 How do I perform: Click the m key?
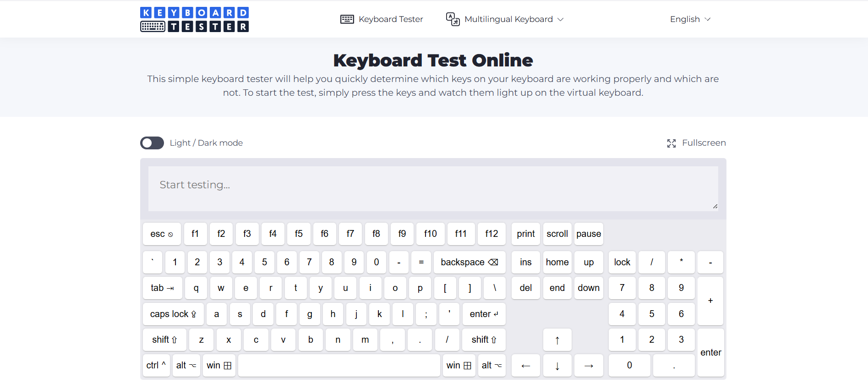coord(365,340)
